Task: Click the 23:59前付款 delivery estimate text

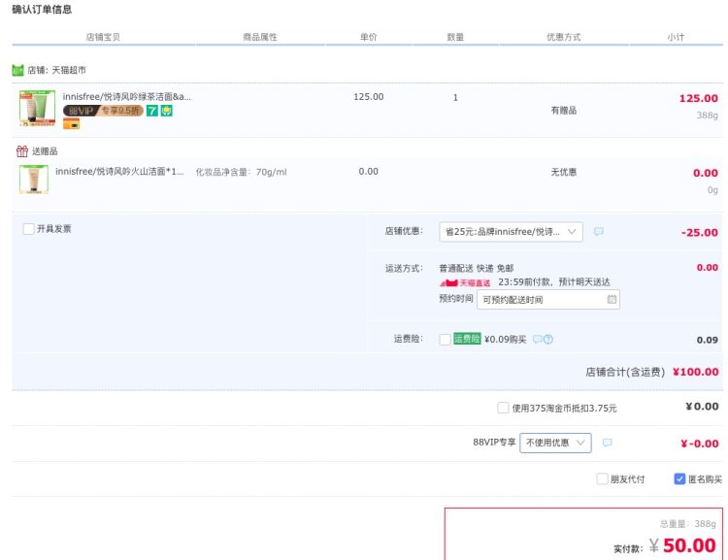Action: tap(554, 281)
